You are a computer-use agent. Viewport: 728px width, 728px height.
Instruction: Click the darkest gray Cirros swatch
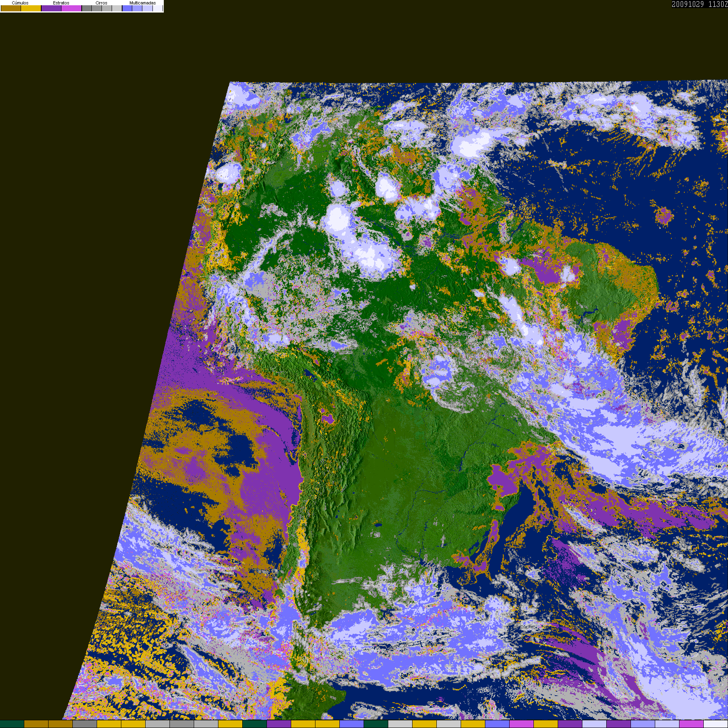[87, 8]
